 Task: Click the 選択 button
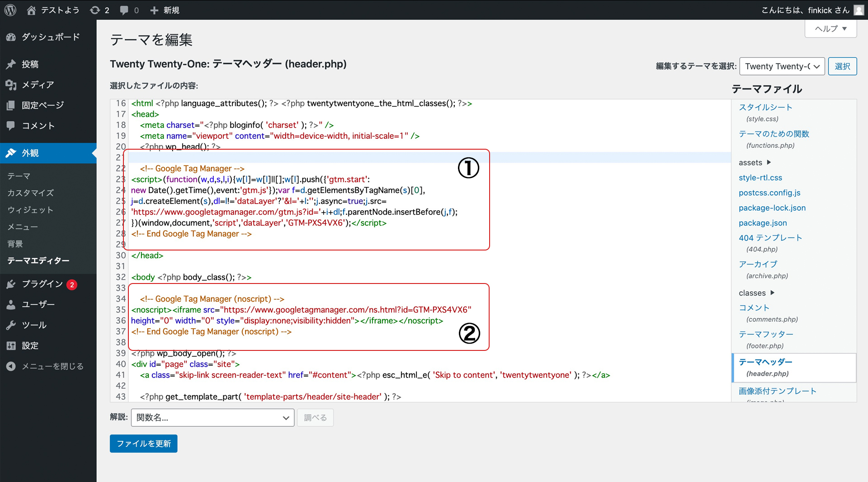[842, 66]
